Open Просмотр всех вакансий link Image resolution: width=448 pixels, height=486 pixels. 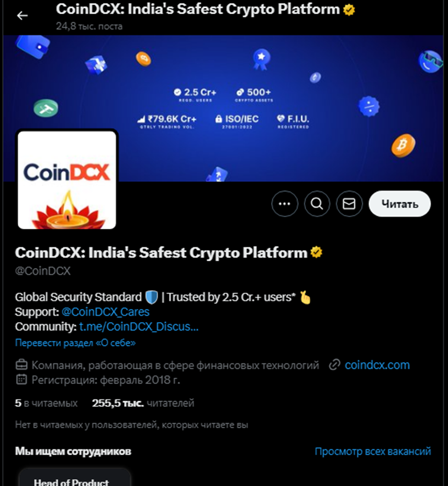tap(373, 451)
